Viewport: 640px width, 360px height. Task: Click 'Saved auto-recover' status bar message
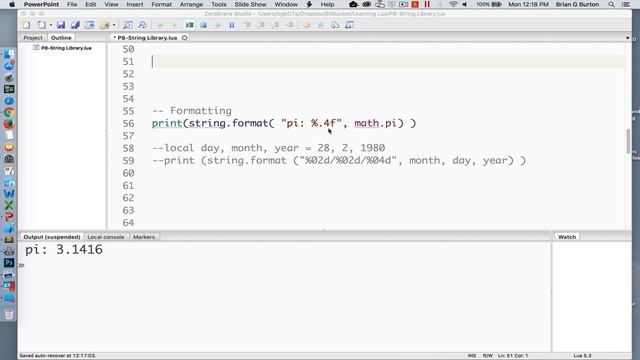pyautogui.click(x=58, y=356)
